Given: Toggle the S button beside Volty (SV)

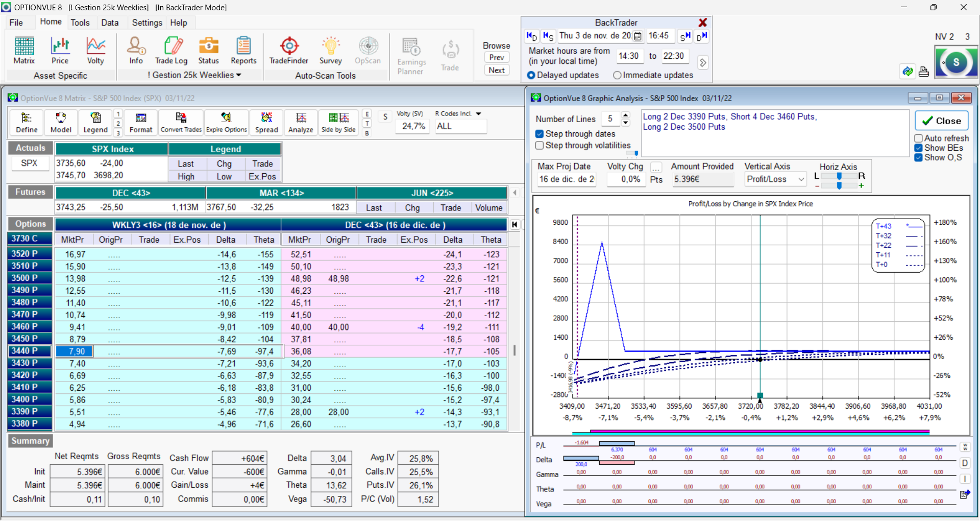Looking at the screenshot, I should tap(385, 117).
